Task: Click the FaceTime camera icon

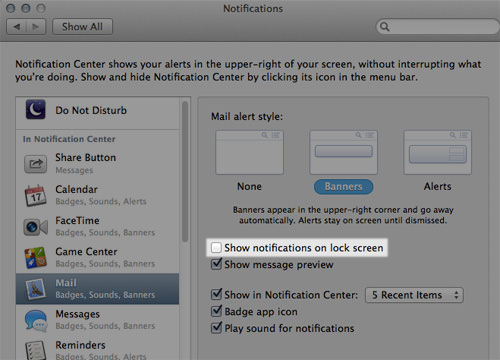Action: (x=35, y=227)
